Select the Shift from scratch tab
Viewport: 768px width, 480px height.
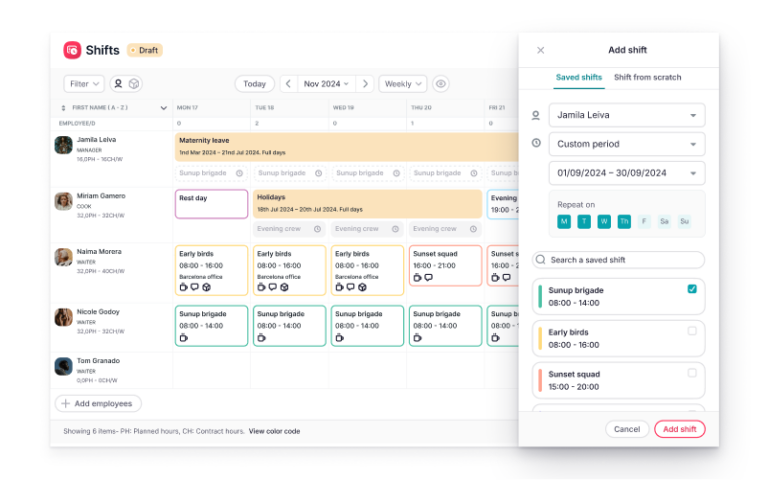pos(648,77)
